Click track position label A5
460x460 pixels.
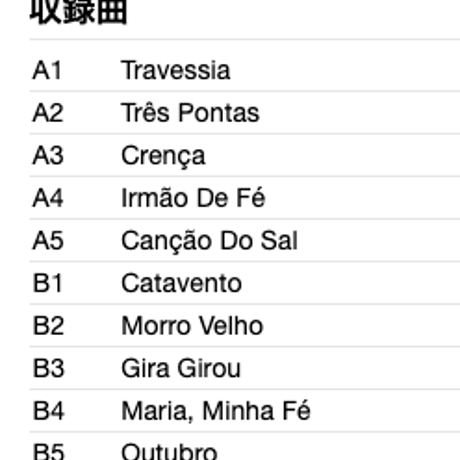(48, 240)
